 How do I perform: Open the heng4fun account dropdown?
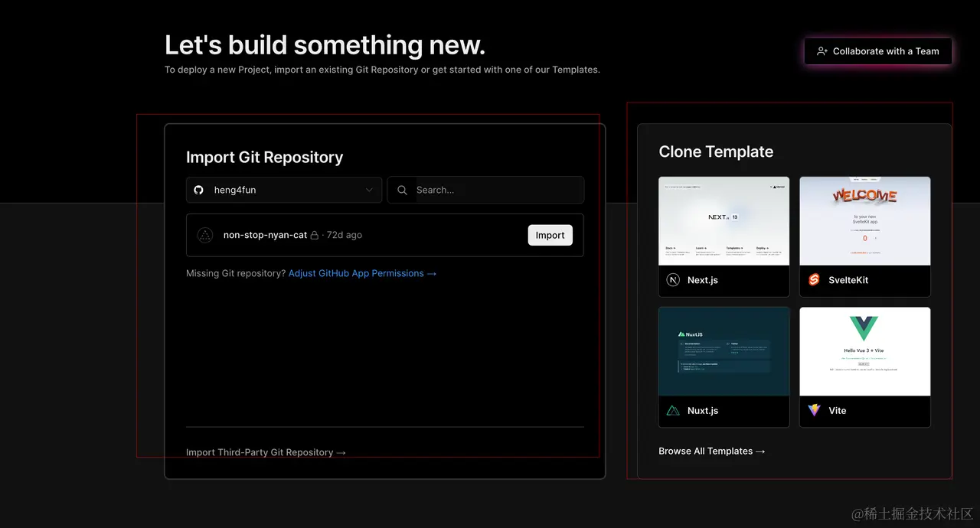point(284,190)
